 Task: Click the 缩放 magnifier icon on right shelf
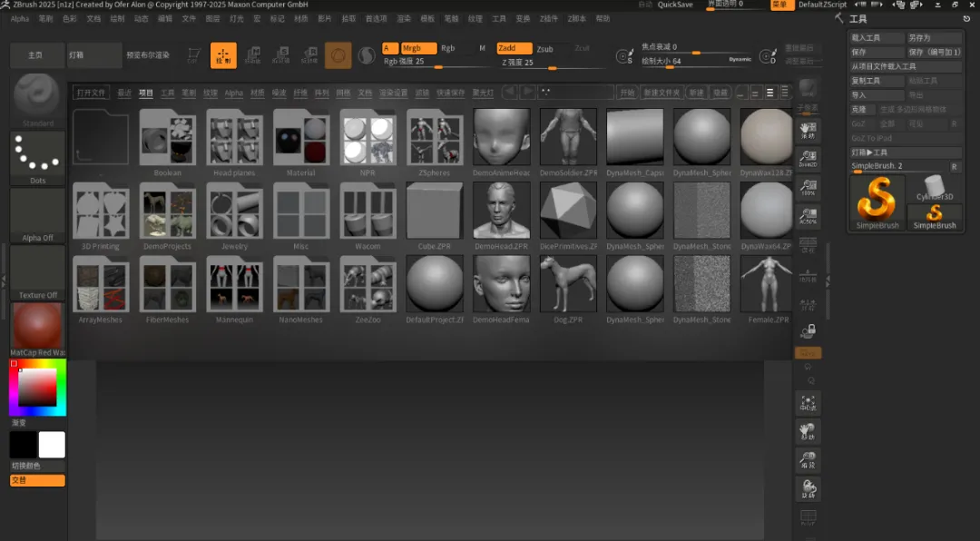[808, 460]
